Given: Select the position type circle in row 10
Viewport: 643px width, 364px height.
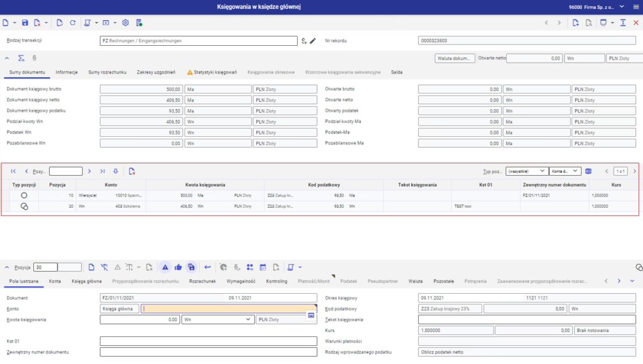Looking at the screenshot, I should 24,196.
